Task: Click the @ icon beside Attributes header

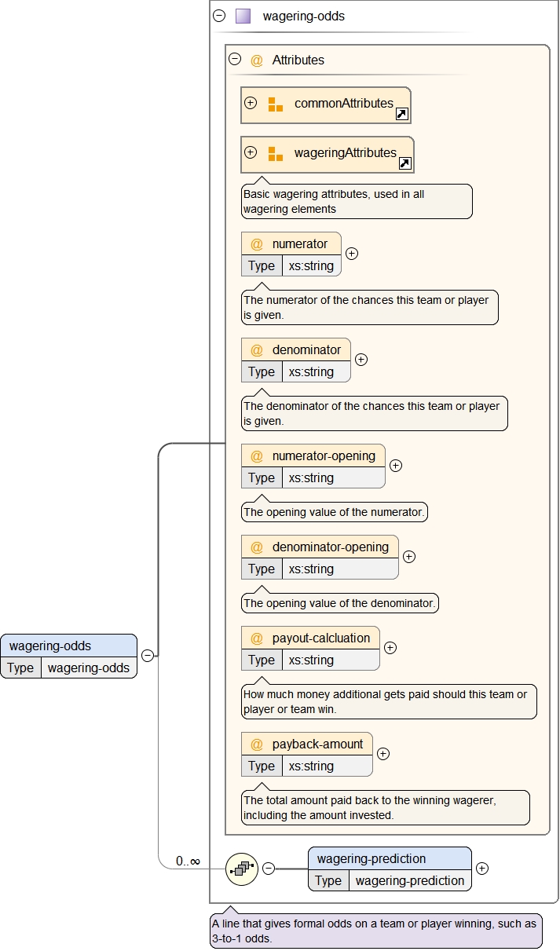Action: pyautogui.click(x=257, y=60)
